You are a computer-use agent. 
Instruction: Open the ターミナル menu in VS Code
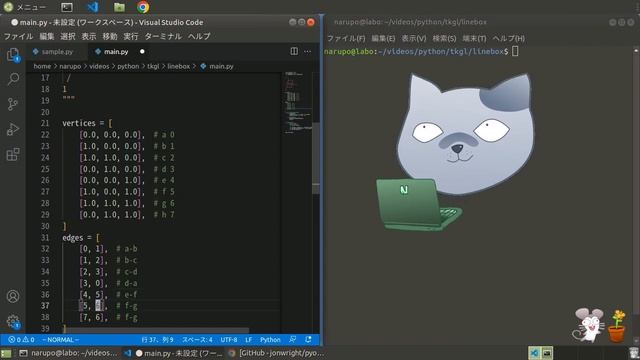(x=163, y=36)
